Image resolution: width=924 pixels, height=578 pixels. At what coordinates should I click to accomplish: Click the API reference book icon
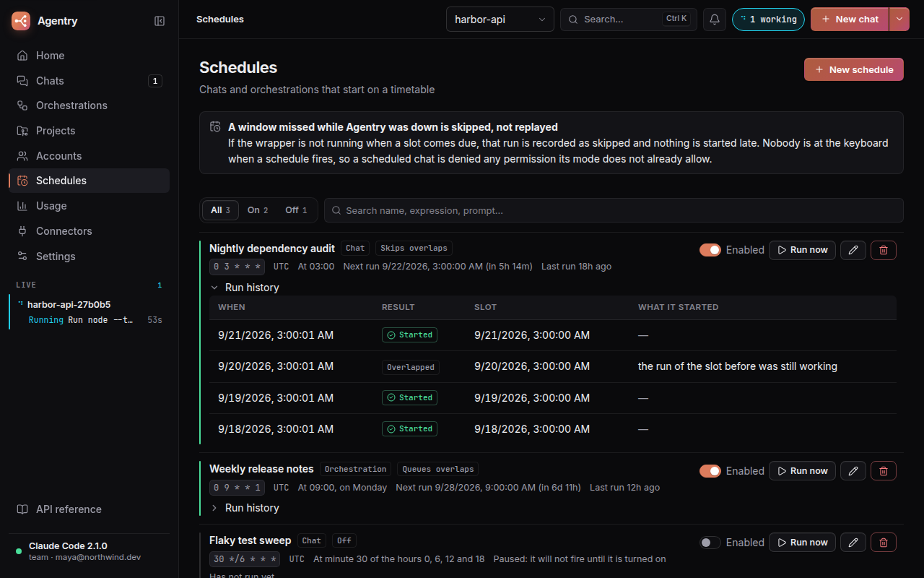[22, 509]
